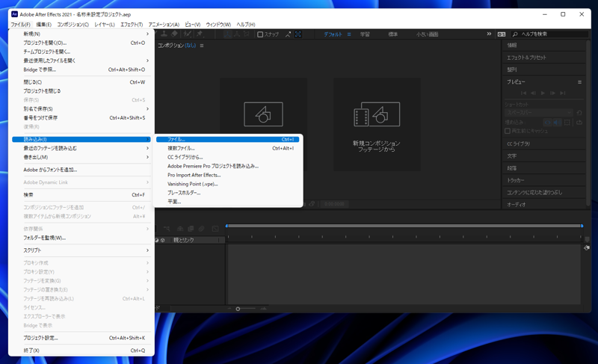Screen dimensions: 598x364
Task: Select the Eraser tool in toolbar
Action: click(x=174, y=34)
